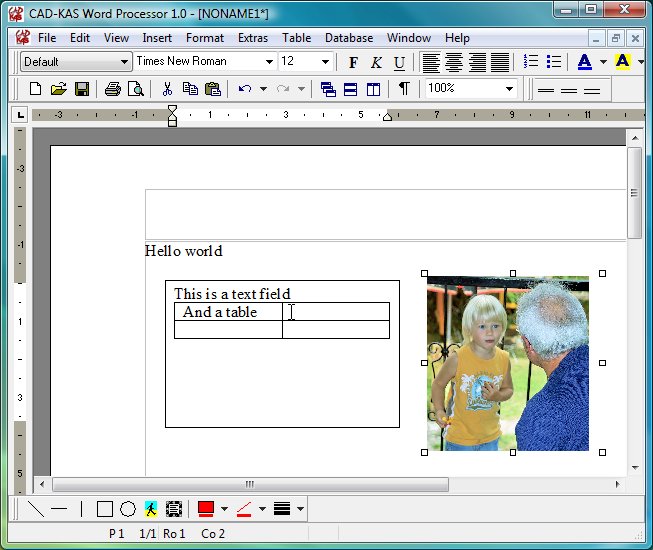The image size is (653, 550).
Task: Toggle paragraph marks display
Action: tap(404, 89)
